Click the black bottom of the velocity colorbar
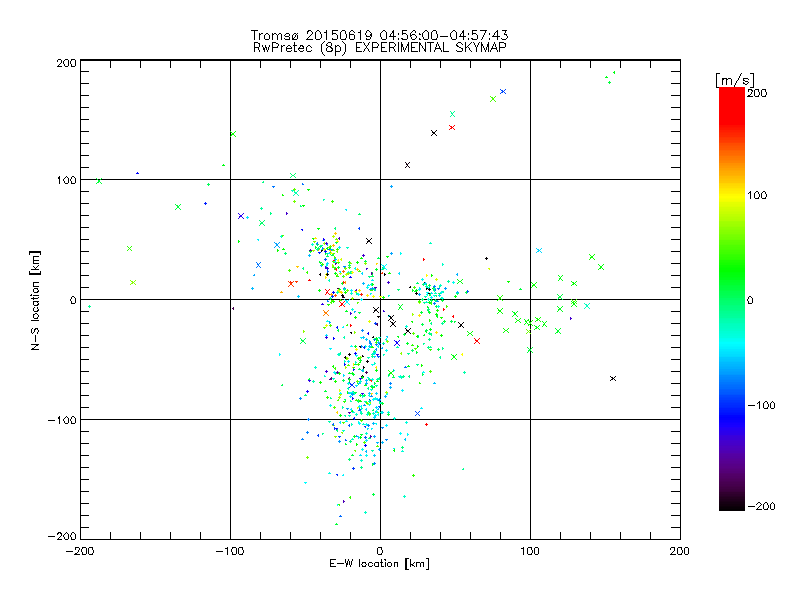Screen dimensions: 800x600 coord(732,503)
